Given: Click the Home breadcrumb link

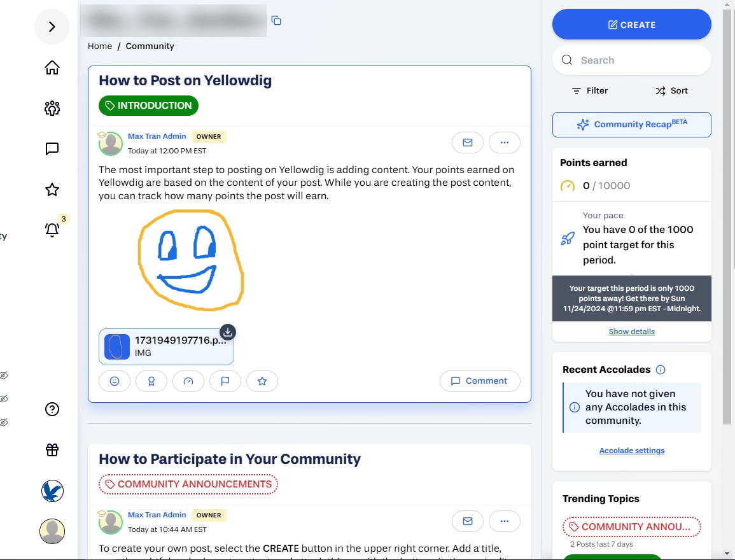Looking at the screenshot, I should (100, 46).
